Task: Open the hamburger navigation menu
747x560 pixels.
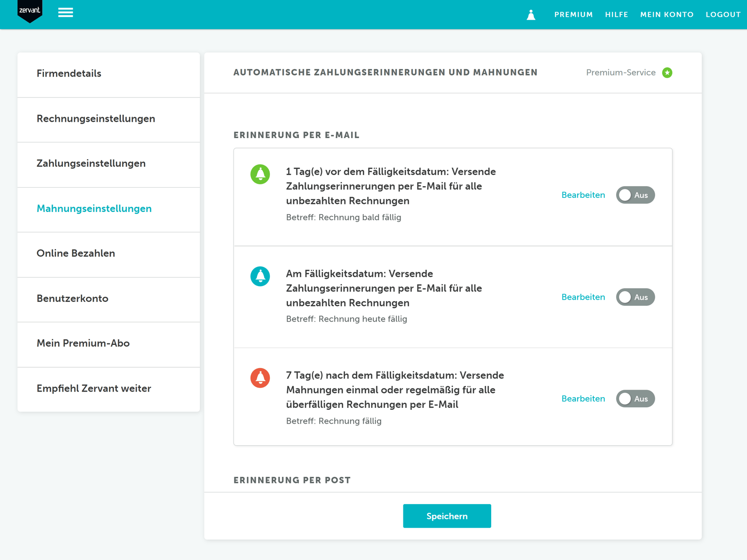Action: click(x=65, y=13)
